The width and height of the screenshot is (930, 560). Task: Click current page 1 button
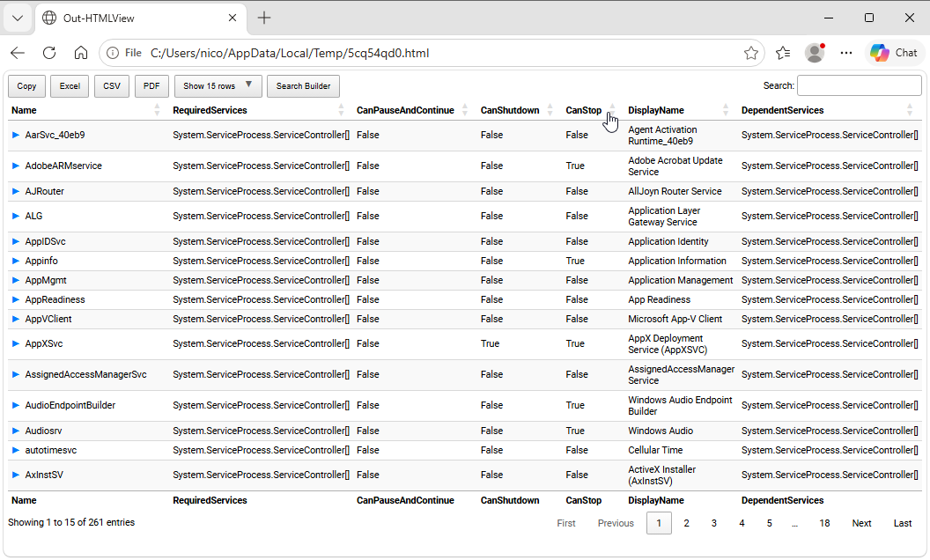click(659, 523)
